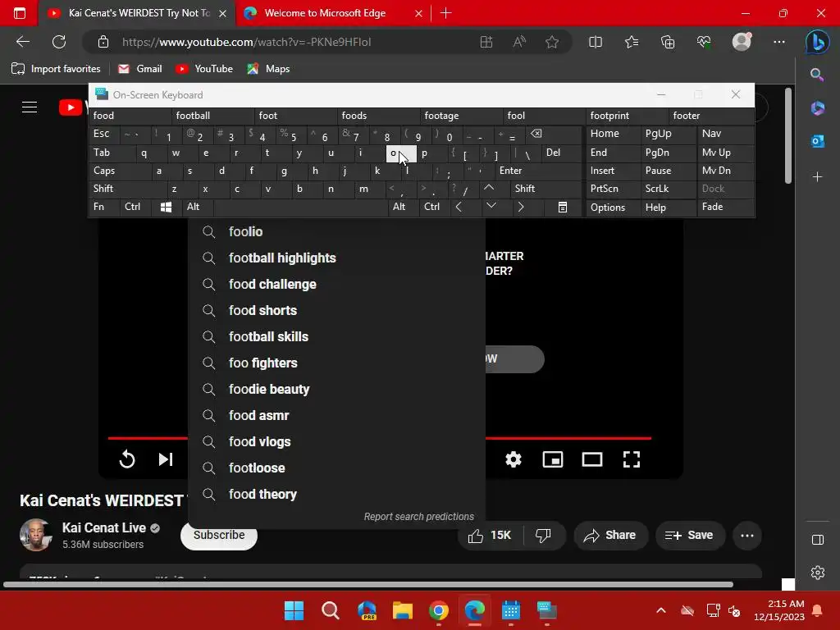Open more actions menu next to Save
840x630 pixels.
tap(747, 535)
